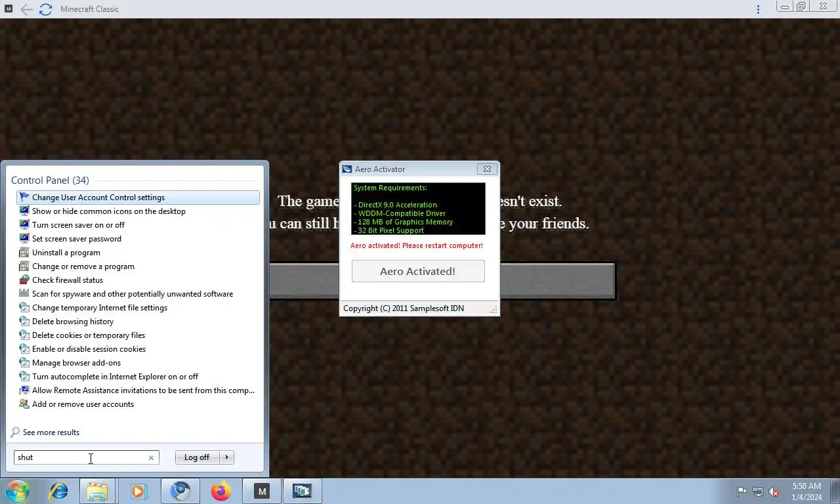Open Windows Explorer folder in taskbar
This screenshot has height=504, width=840.
click(x=97, y=491)
